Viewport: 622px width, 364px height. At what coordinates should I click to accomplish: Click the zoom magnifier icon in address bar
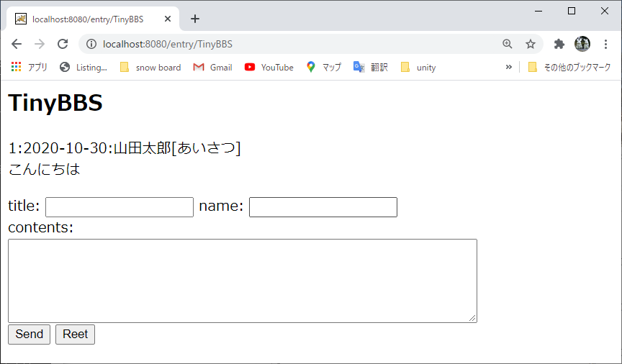[x=508, y=44]
